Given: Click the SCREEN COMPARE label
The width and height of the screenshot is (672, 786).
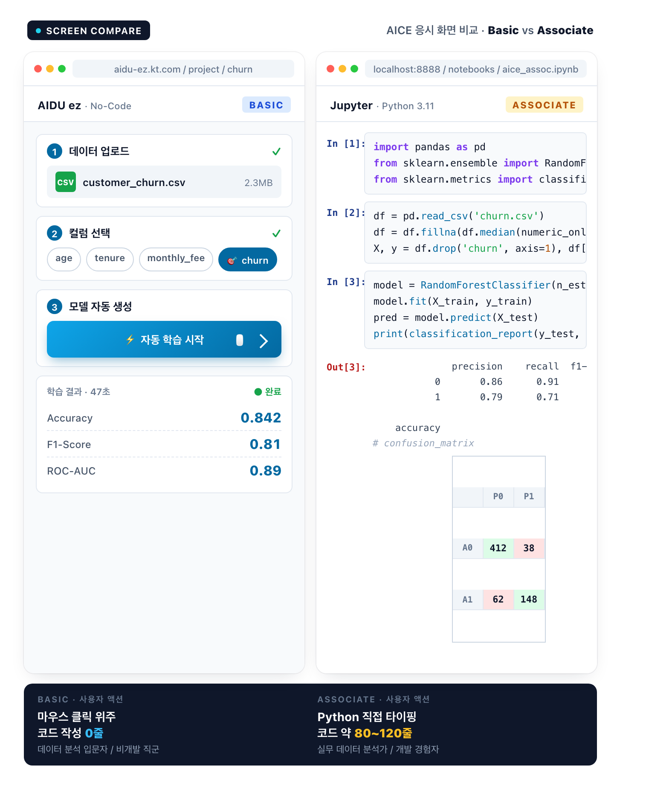Looking at the screenshot, I should click(x=89, y=30).
